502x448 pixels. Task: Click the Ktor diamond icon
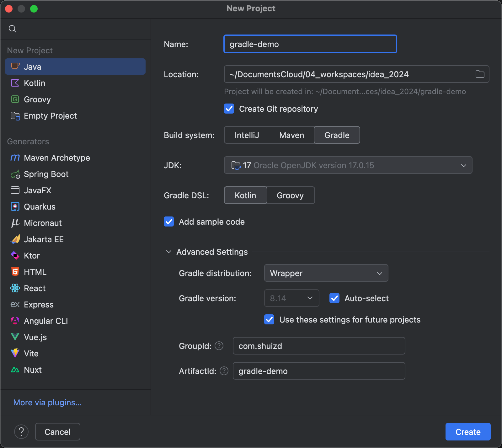click(15, 255)
